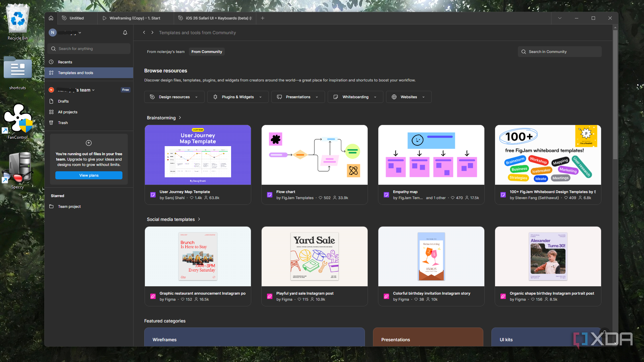Screen dimensions: 644x362
Task: Click the vertical scrollbar
Action: 615,95
